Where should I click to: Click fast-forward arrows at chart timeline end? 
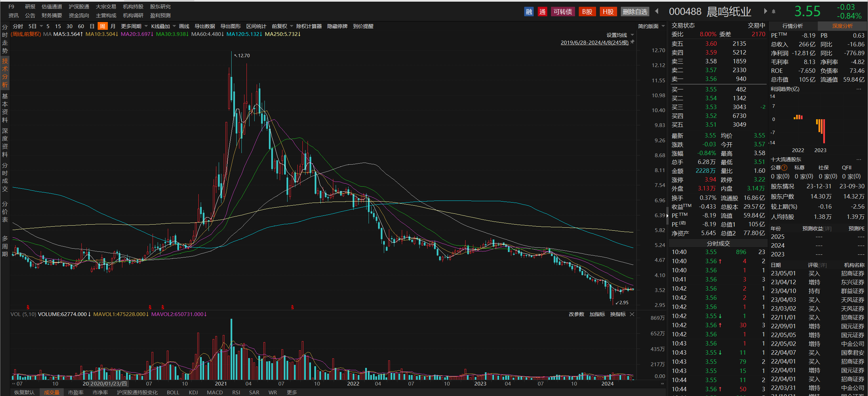point(662,384)
